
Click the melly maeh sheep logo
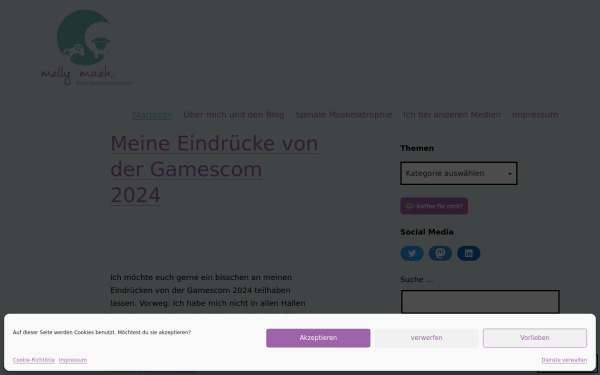click(x=86, y=47)
